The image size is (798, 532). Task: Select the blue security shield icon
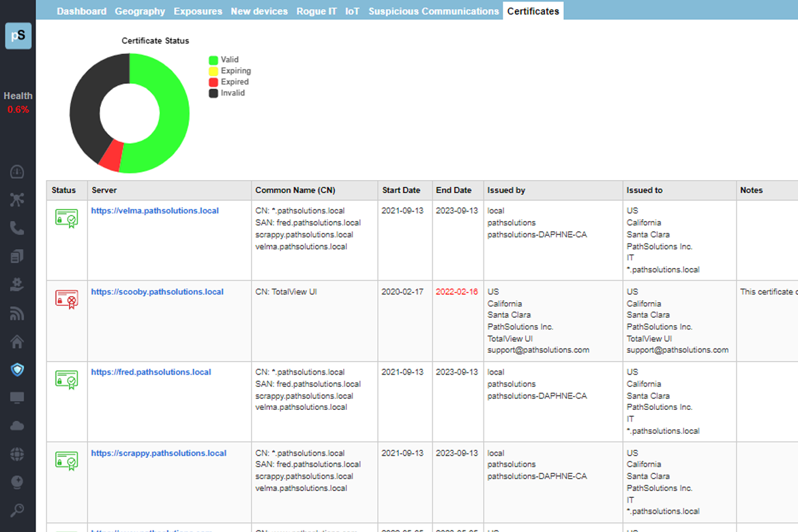click(x=17, y=370)
